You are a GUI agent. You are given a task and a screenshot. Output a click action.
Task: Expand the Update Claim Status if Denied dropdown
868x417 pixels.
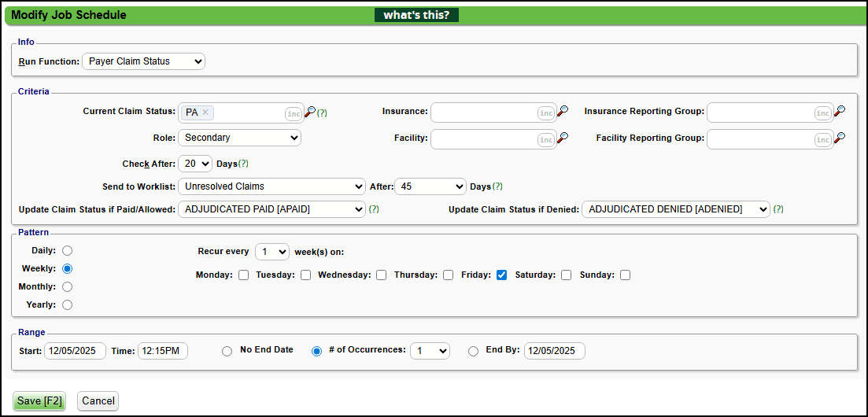676,209
